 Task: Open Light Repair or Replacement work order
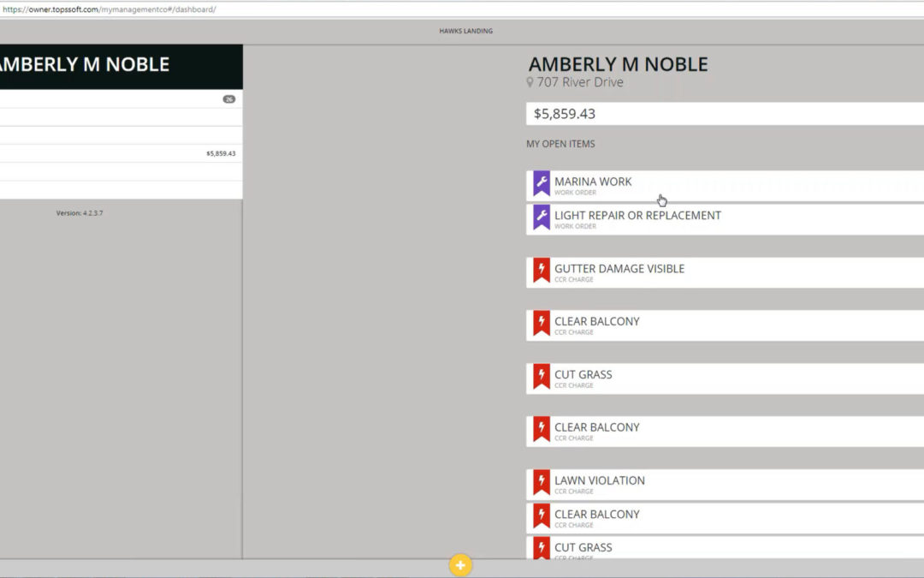[x=637, y=216]
